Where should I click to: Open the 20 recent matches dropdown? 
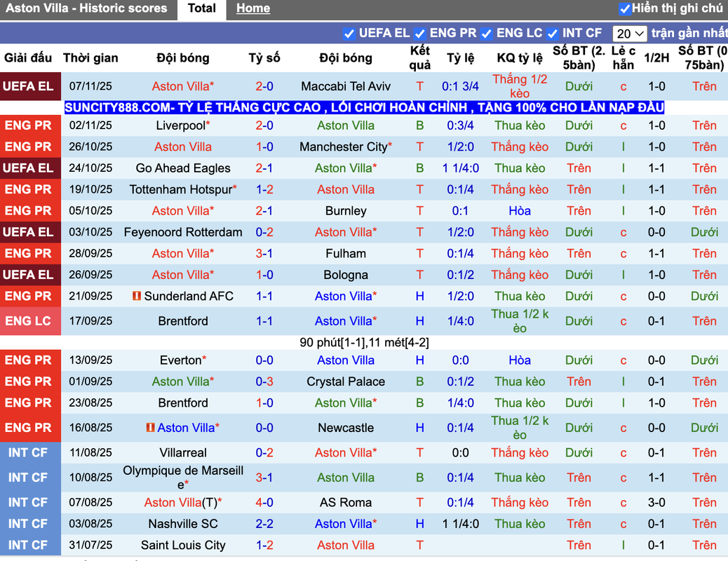click(x=630, y=34)
